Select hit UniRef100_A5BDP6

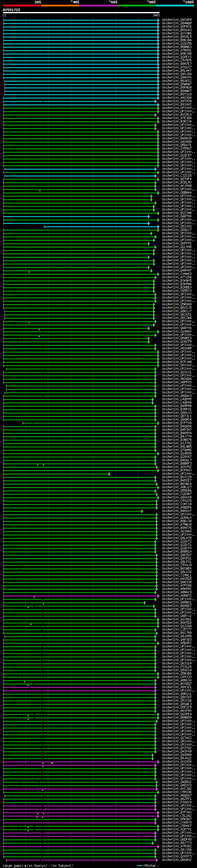(x=176, y=508)
